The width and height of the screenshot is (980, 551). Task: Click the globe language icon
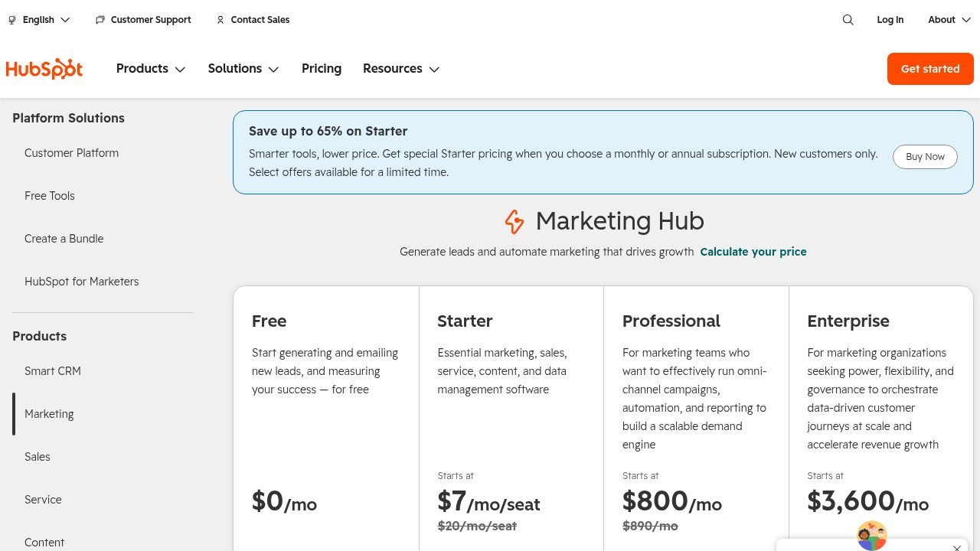[x=12, y=20]
